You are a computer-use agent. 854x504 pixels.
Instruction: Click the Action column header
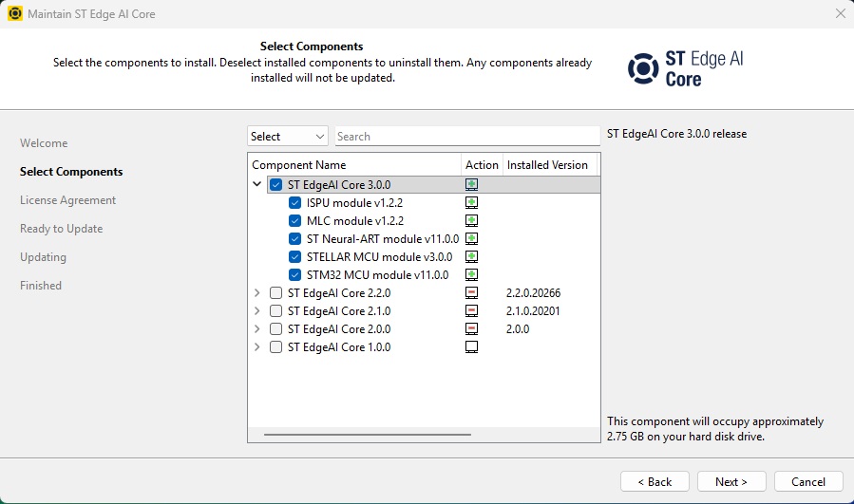[482, 165]
